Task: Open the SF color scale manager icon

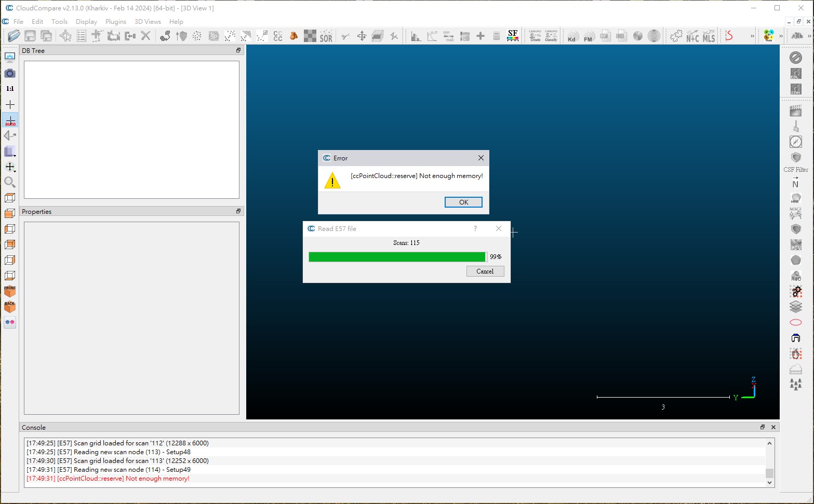Action: (513, 36)
